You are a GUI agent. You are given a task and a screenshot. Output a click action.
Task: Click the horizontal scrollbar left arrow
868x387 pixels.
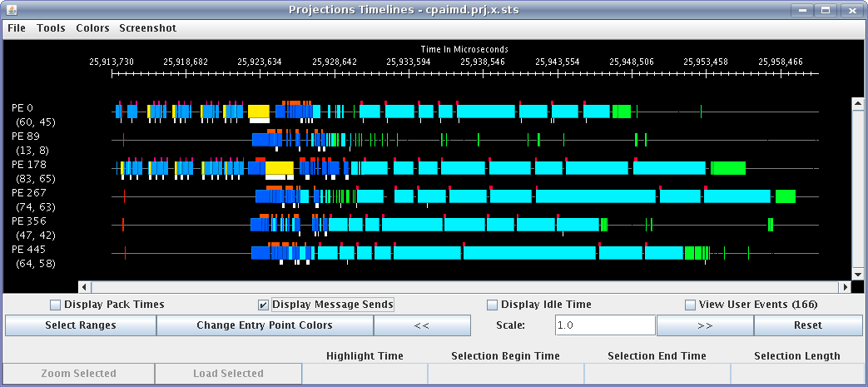84,287
